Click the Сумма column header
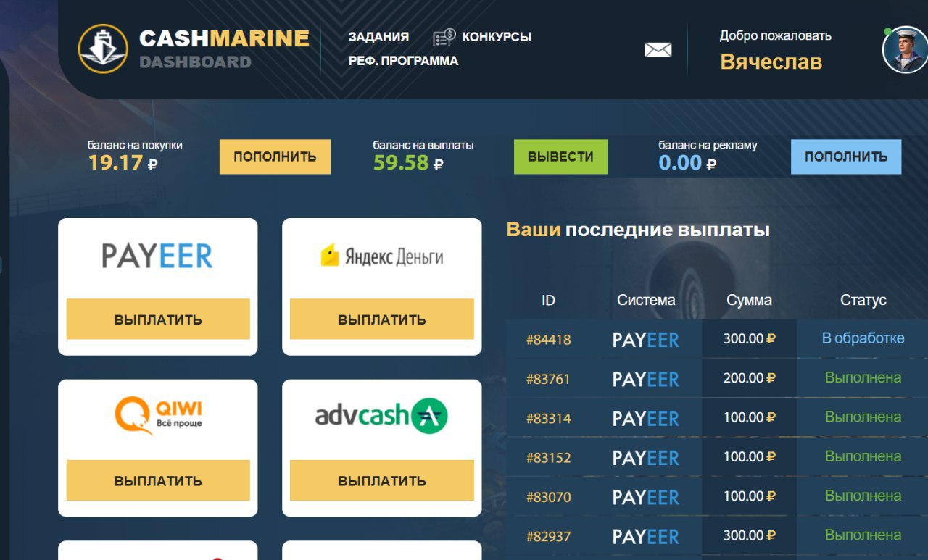This screenshot has height=560, width=928. tap(749, 300)
